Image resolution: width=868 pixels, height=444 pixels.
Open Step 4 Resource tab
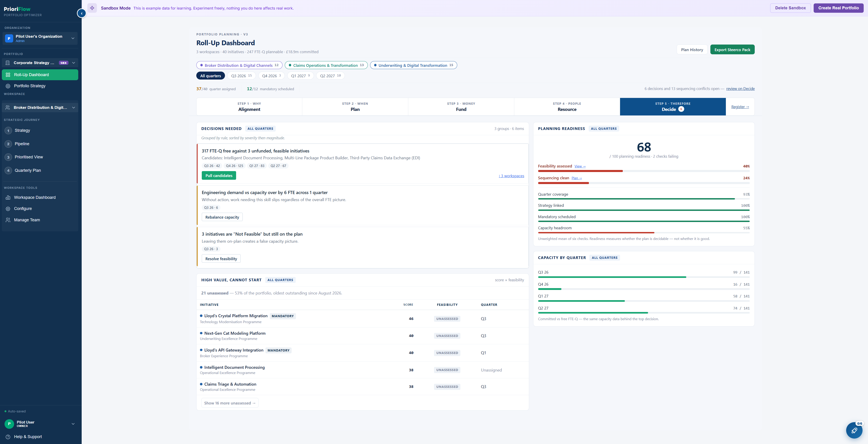[567, 107]
